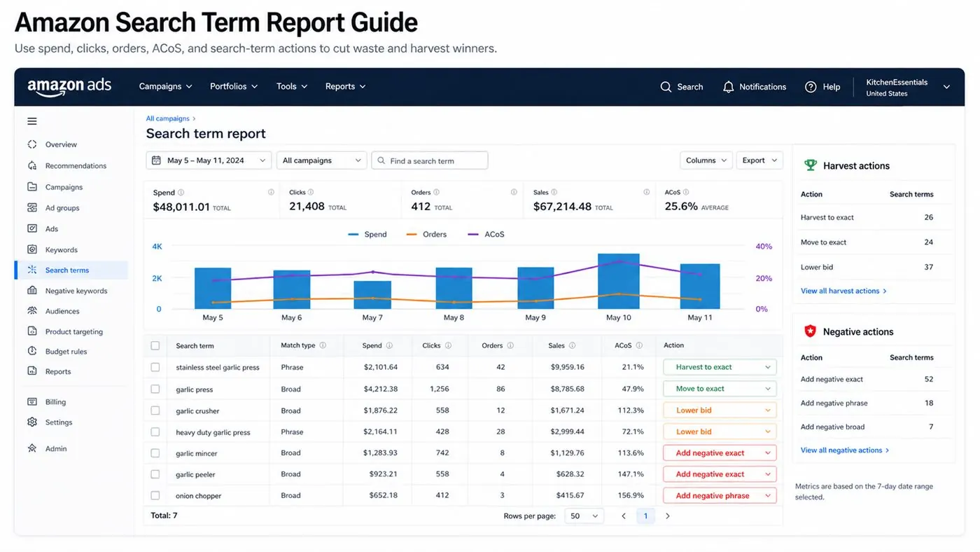Click View all negative actions link
This screenshot has width=980, height=552.
click(x=845, y=450)
